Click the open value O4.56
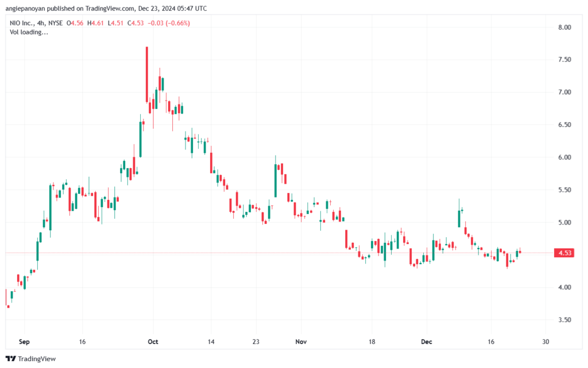 tap(75, 23)
